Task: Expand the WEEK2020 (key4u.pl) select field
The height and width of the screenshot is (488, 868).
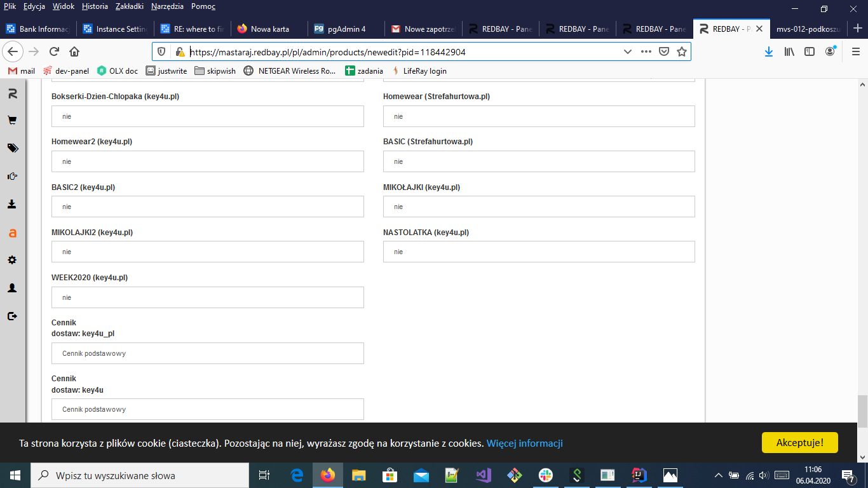Action: 207,297
